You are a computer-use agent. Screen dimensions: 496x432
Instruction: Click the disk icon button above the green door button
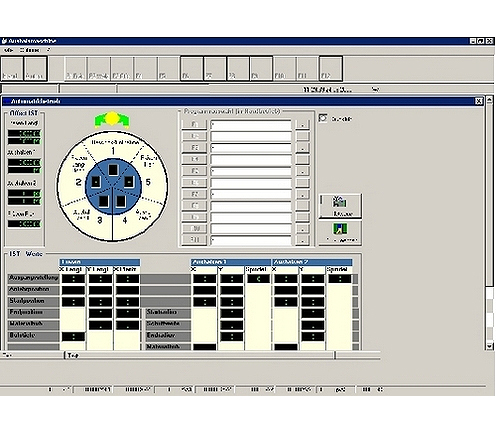point(340,206)
